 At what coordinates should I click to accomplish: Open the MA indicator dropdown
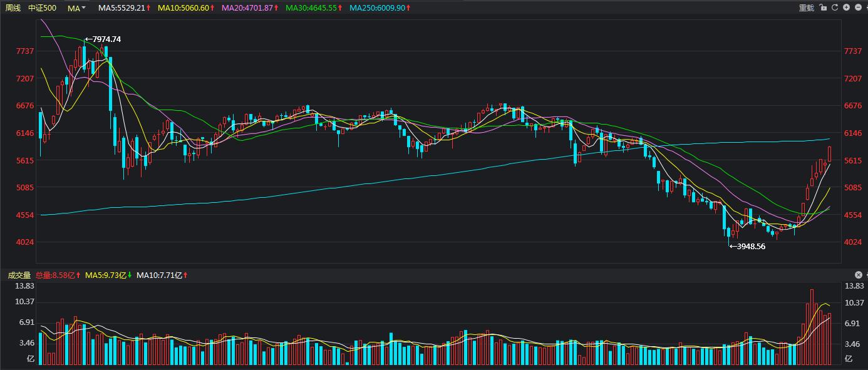tap(75, 8)
